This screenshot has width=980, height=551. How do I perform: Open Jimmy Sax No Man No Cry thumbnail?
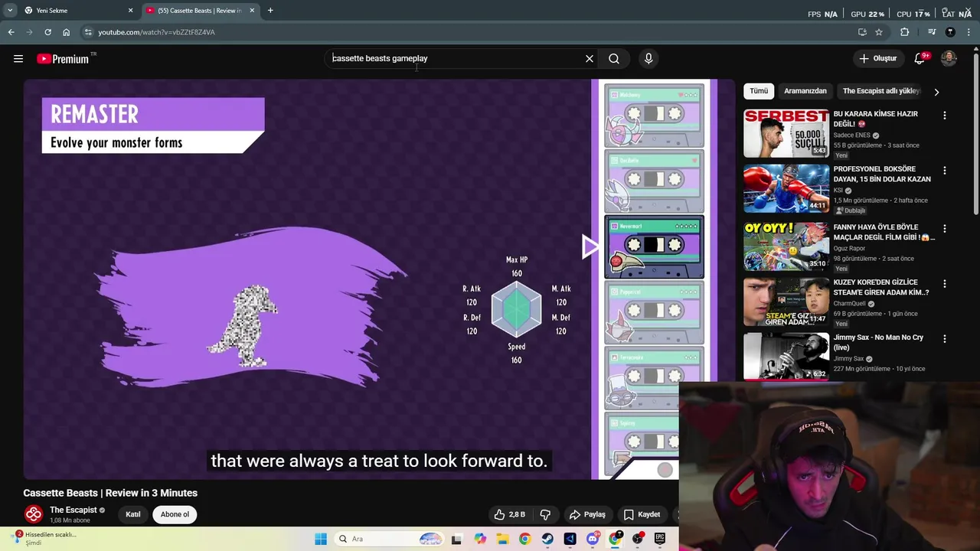[786, 357]
